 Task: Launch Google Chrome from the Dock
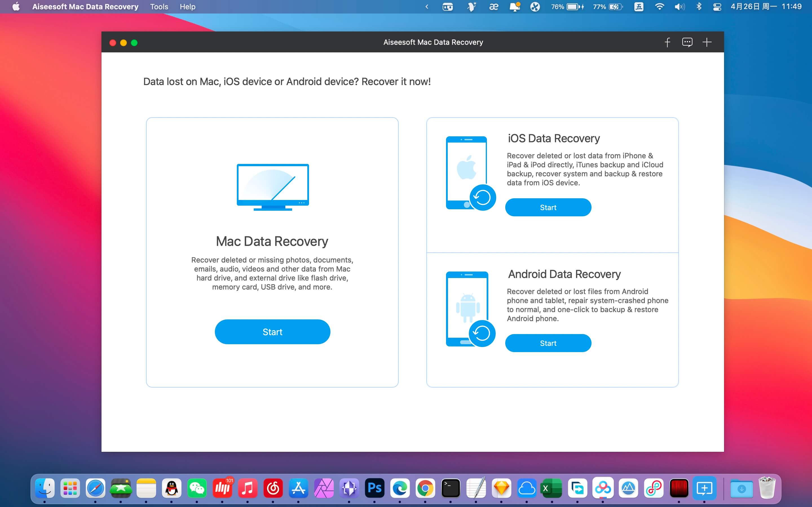coord(425,488)
